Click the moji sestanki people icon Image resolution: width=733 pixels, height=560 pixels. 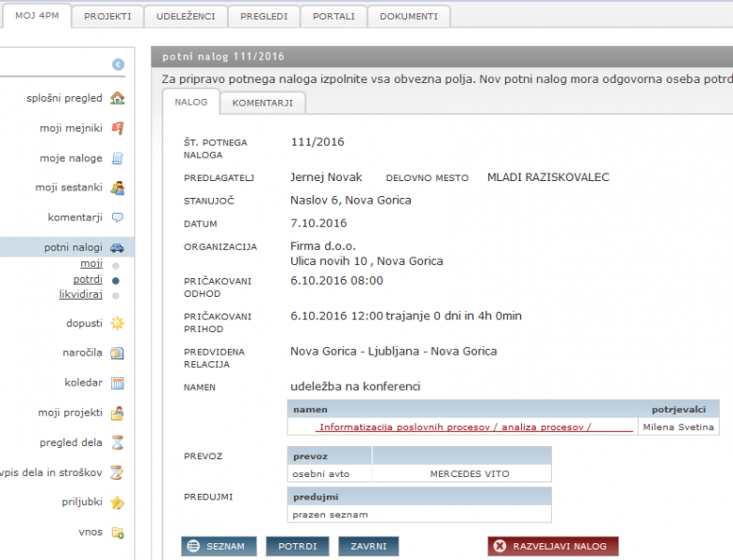tap(118, 188)
